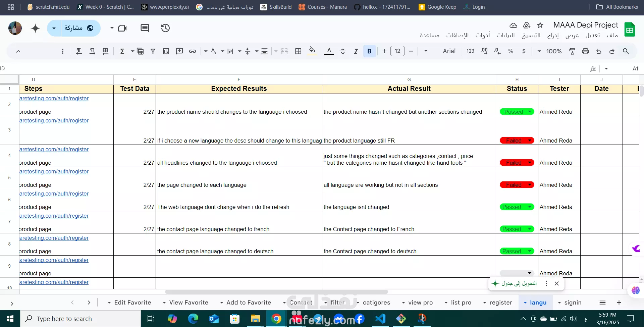The width and height of the screenshot is (644, 327).
Task: Open the Passed status dropdown in row 6
Action: (530, 207)
